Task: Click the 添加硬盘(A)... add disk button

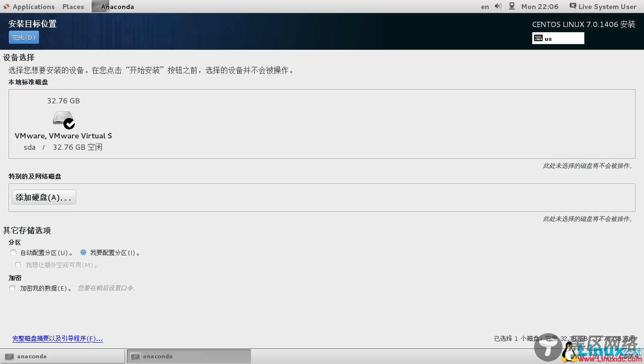Action: coord(44,197)
